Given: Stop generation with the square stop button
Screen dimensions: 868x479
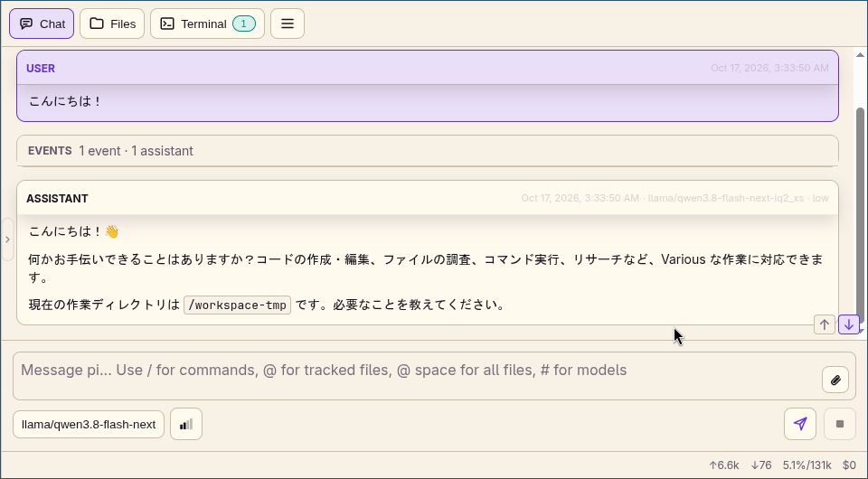Looking at the screenshot, I should 840,424.
